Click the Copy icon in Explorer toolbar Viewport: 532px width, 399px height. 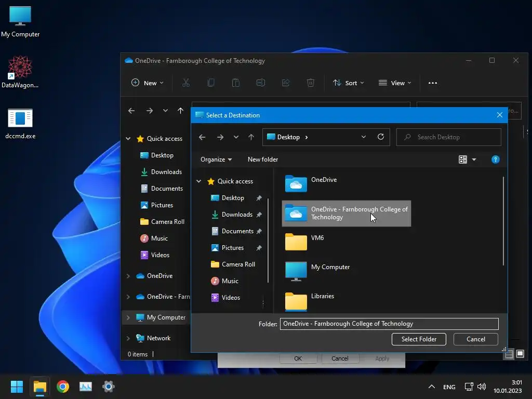tap(211, 83)
